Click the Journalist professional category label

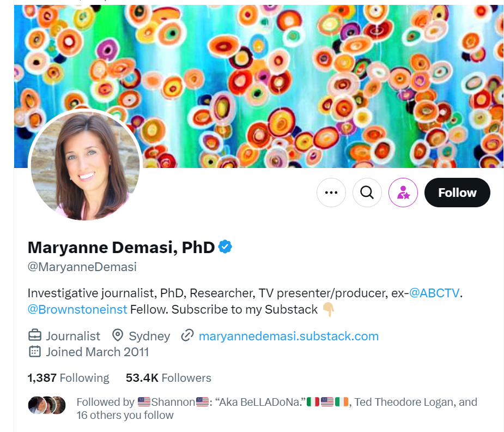click(73, 336)
